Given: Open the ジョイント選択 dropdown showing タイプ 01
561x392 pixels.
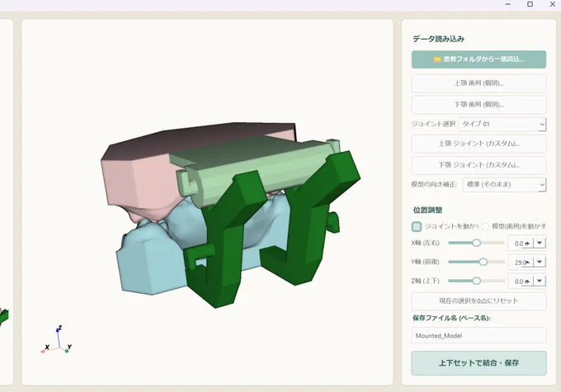Looking at the screenshot, I should point(502,125).
